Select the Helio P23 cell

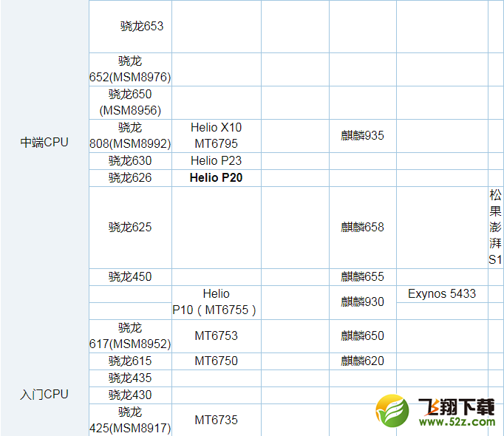216,160
